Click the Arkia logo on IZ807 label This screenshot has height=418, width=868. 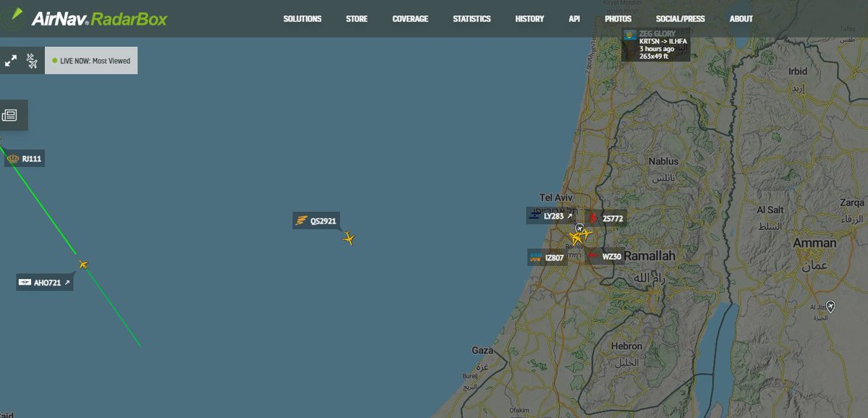536,257
